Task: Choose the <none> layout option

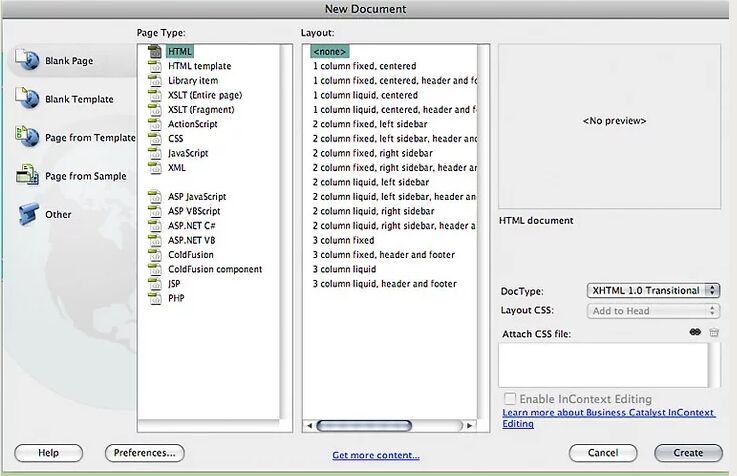Action: [x=330, y=51]
